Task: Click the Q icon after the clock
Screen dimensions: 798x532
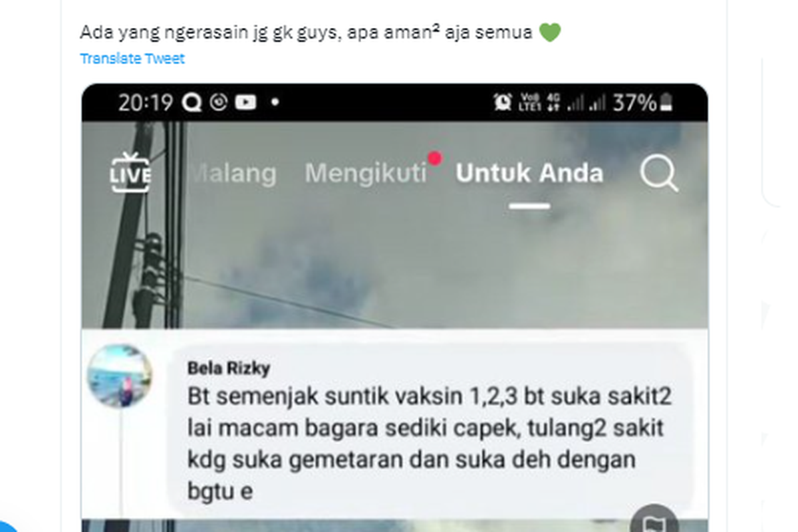Action: pos(192,102)
